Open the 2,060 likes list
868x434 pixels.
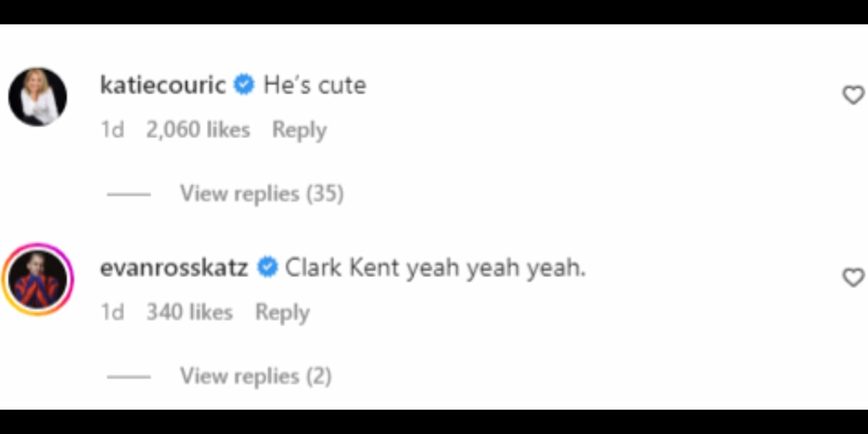pyautogui.click(x=198, y=130)
